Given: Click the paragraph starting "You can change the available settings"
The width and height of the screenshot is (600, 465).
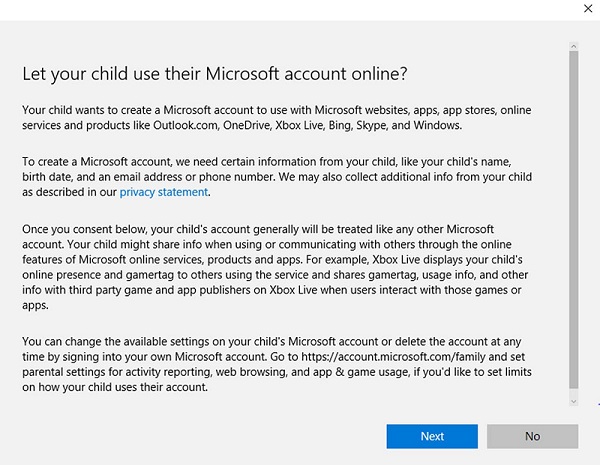Looking at the screenshot, I should coord(277,364).
